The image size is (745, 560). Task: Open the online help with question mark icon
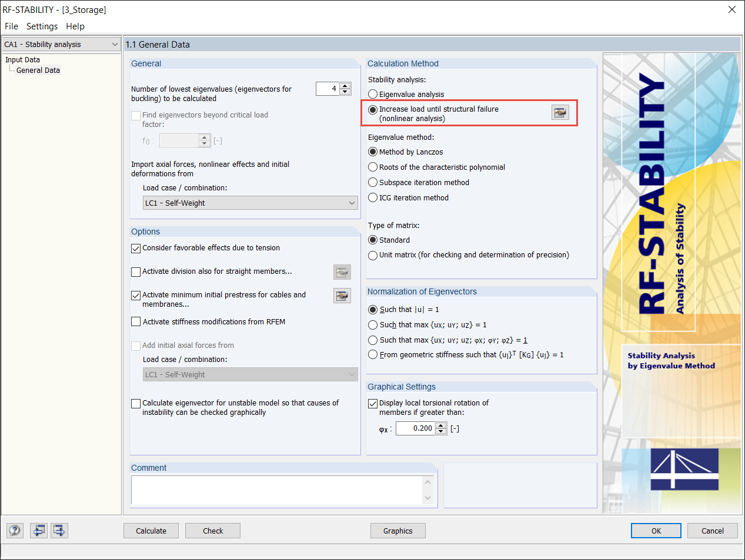point(14,530)
